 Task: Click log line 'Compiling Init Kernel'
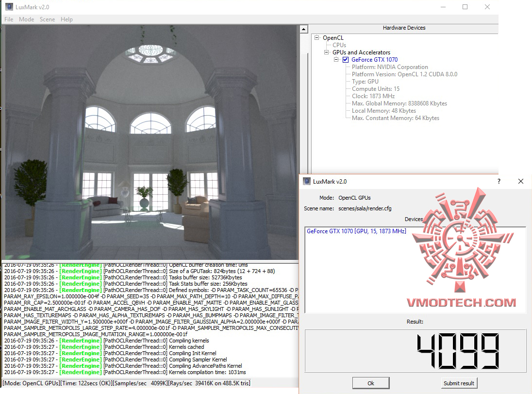coord(110,353)
